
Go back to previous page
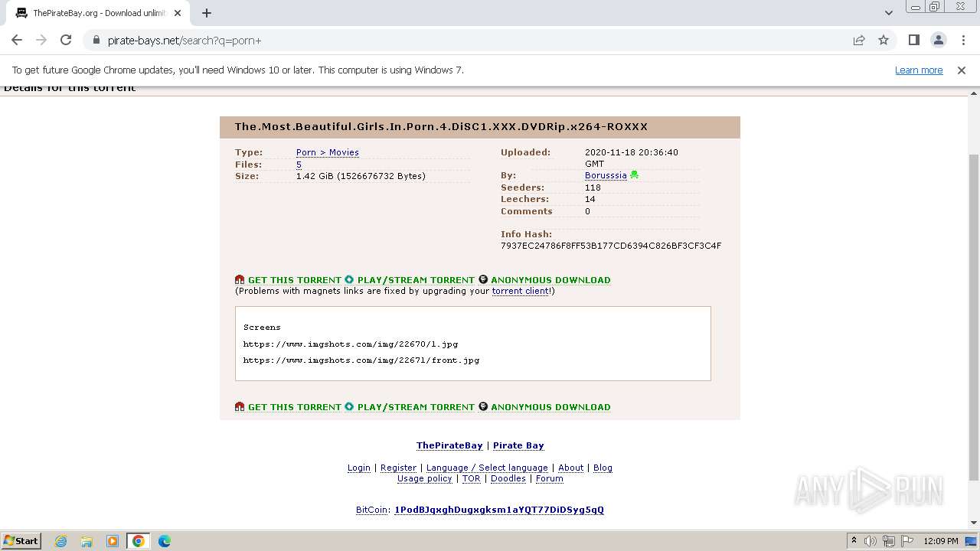point(17,40)
